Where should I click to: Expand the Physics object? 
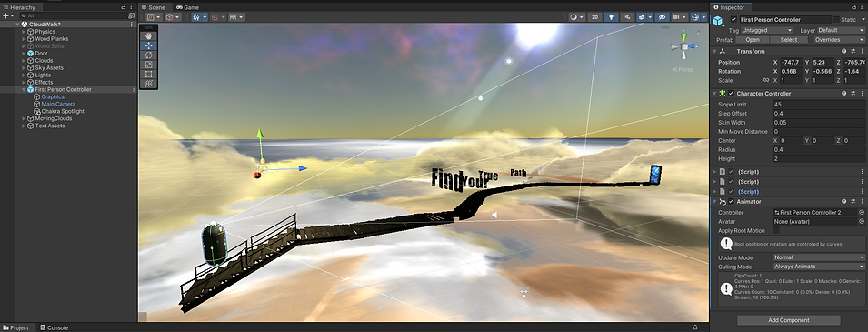pyautogui.click(x=24, y=32)
